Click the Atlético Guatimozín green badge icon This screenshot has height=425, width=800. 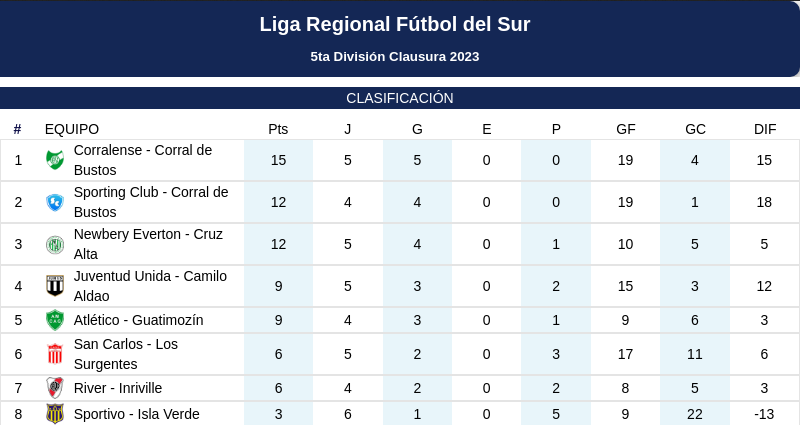[55, 320]
